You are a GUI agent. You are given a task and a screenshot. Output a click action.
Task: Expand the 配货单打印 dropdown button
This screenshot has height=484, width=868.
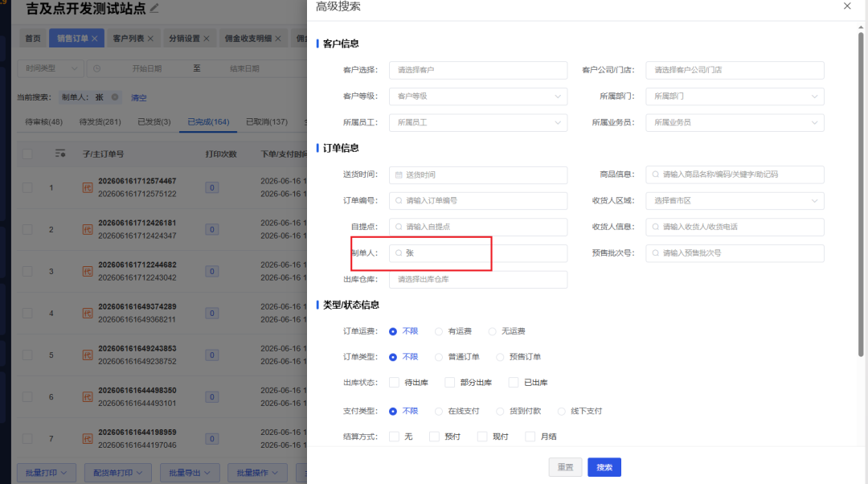(x=117, y=473)
